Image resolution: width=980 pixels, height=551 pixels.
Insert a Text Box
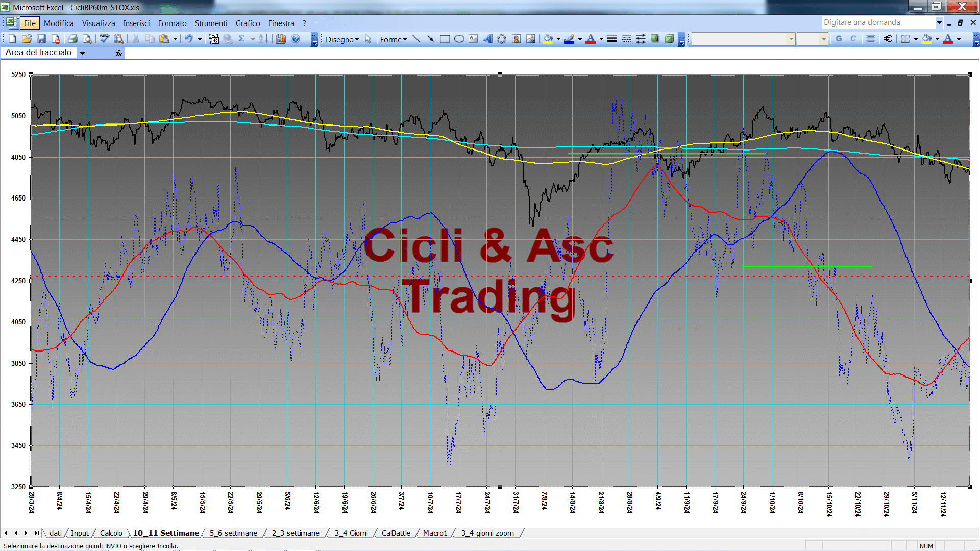pyautogui.click(x=473, y=39)
